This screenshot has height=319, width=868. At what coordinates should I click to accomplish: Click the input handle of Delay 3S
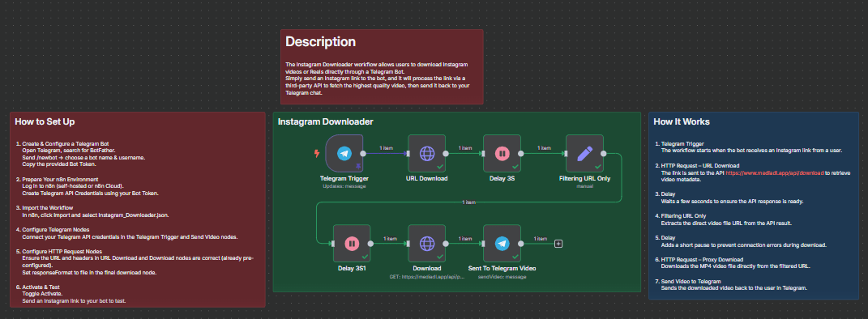click(483, 154)
